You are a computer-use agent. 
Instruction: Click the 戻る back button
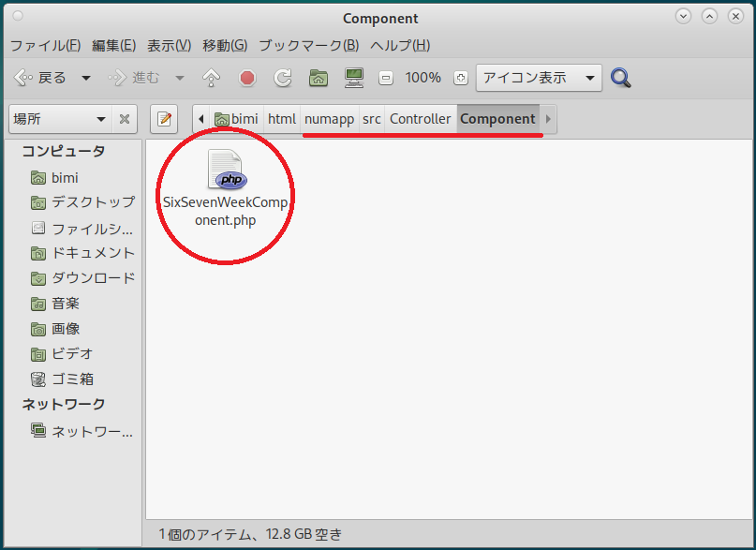[x=41, y=78]
